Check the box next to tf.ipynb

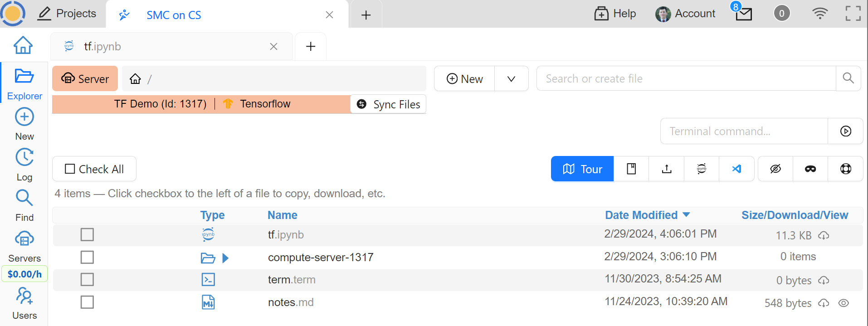[87, 235]
